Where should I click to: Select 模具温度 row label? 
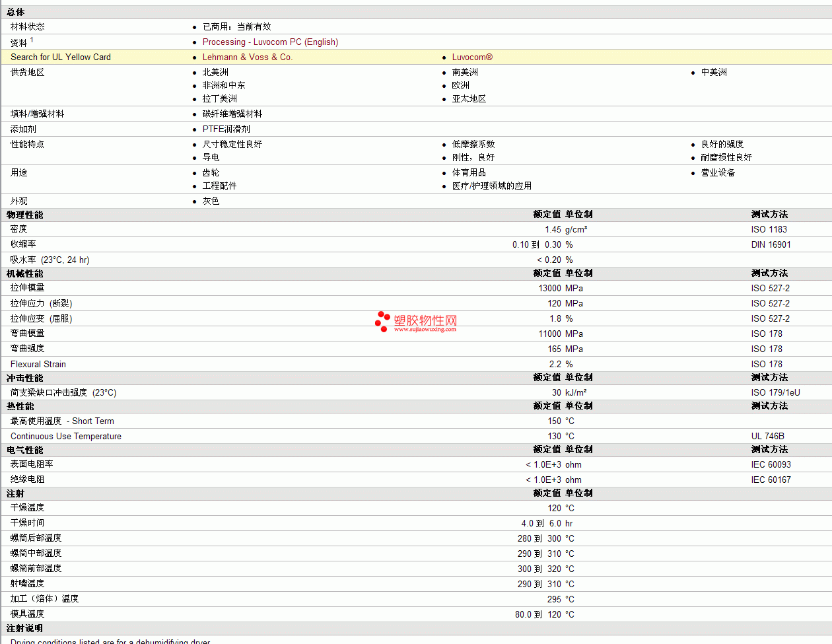coord(28,614)
